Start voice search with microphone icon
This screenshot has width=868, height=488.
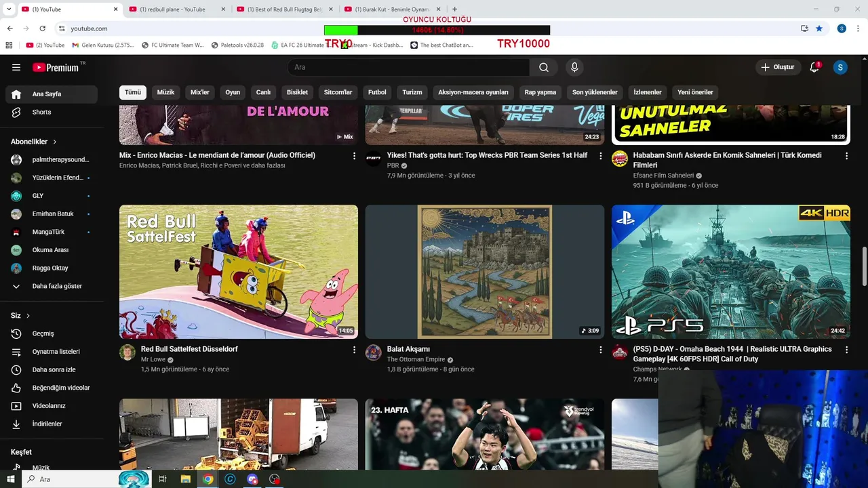(x=574, y=67)
